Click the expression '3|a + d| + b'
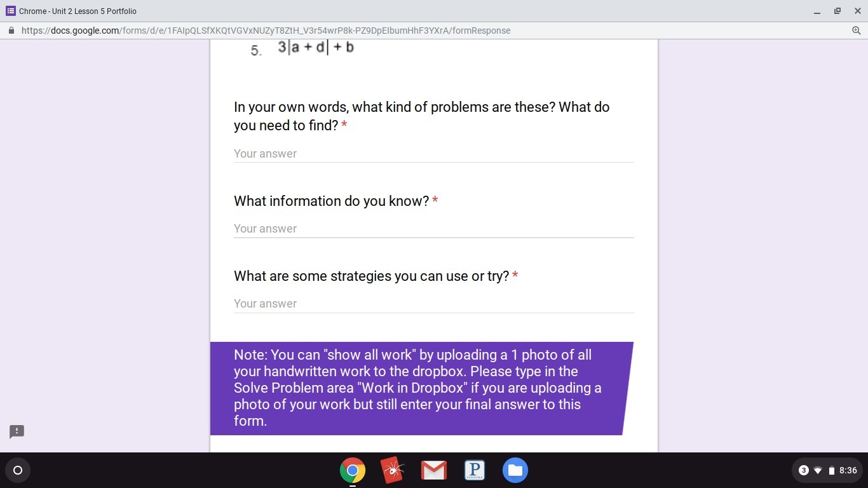Viewport: 868px width, 488px height. click(x=316, y=47)
